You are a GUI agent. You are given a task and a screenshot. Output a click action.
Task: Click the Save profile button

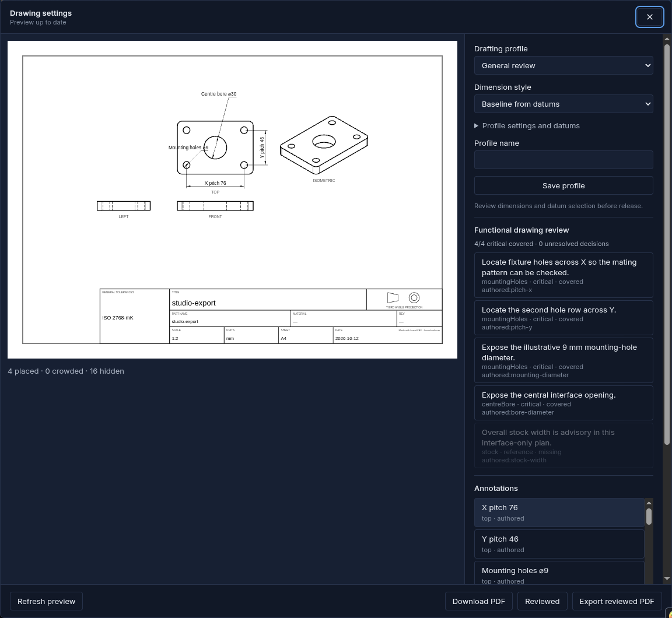click(563, 185)
